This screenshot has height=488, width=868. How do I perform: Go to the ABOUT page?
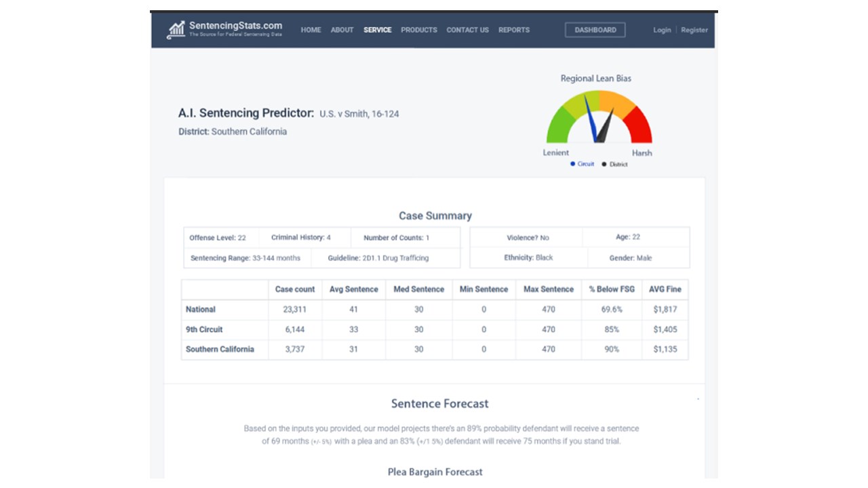[342, 30]
